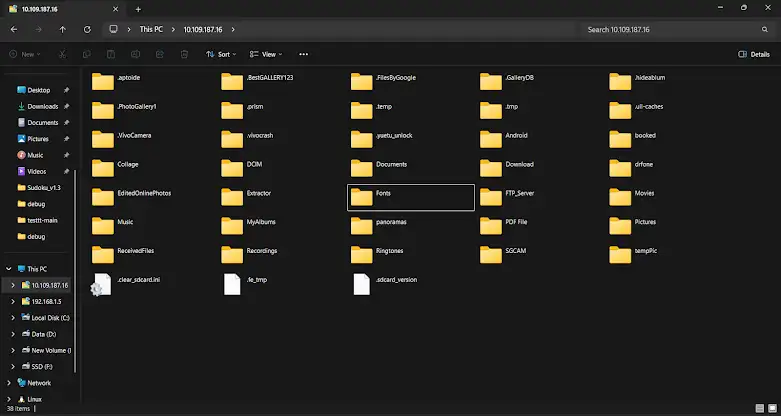
Task: Open Documents in quick access
Action: coord(43,123)
